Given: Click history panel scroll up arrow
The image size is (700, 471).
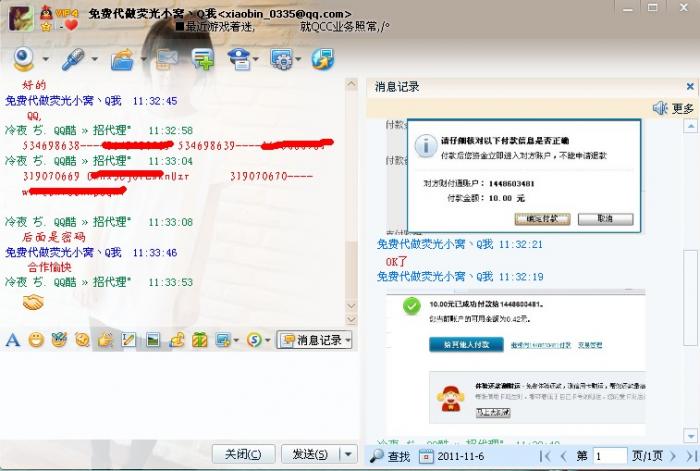Looking at the screenshot, I should pos(691,126).
